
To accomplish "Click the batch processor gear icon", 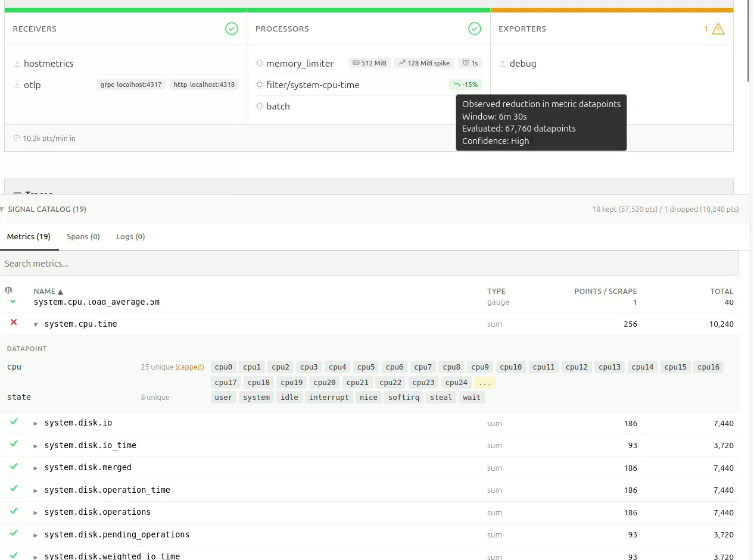I will (259, 106).
